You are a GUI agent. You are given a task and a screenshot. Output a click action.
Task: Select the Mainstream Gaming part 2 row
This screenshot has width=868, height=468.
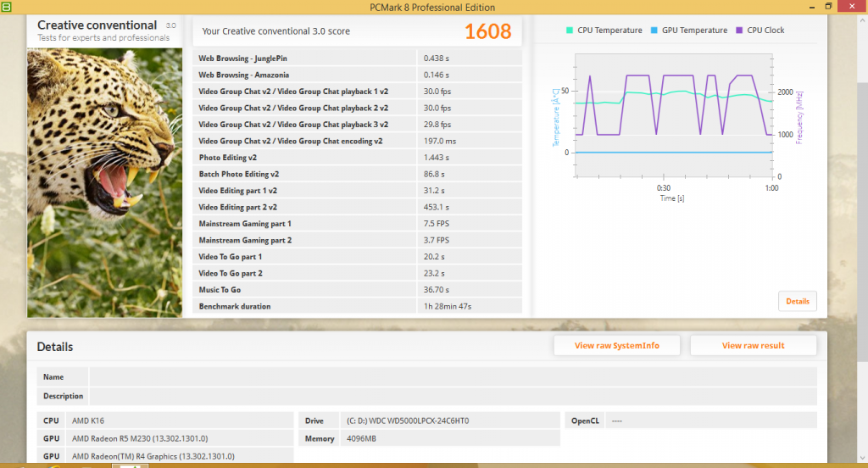(x=357, y=241)
